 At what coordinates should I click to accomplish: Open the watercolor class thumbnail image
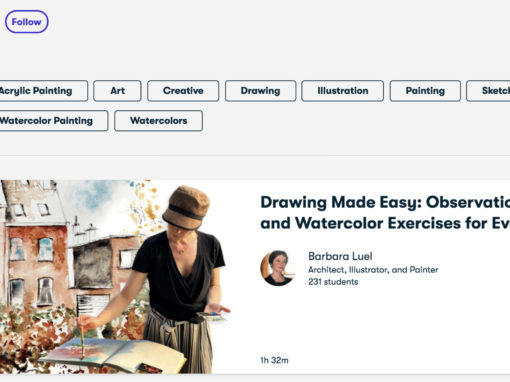click(x=115, y=277)
